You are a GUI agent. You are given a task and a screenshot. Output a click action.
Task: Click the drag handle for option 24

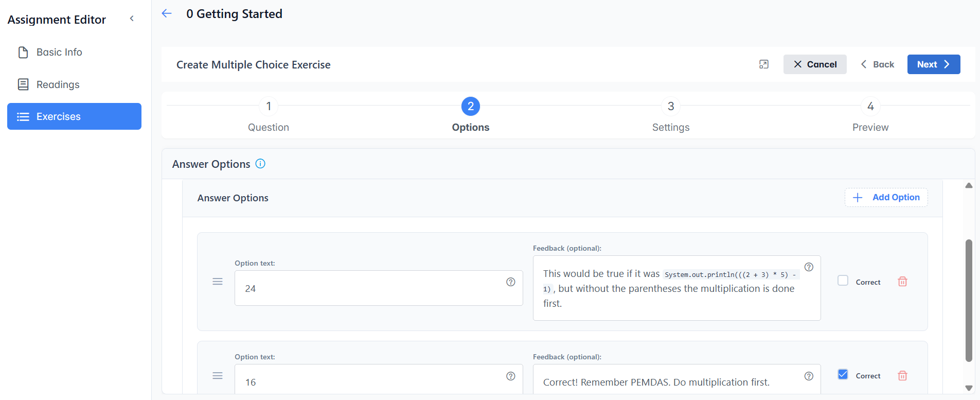coord(218,282)
